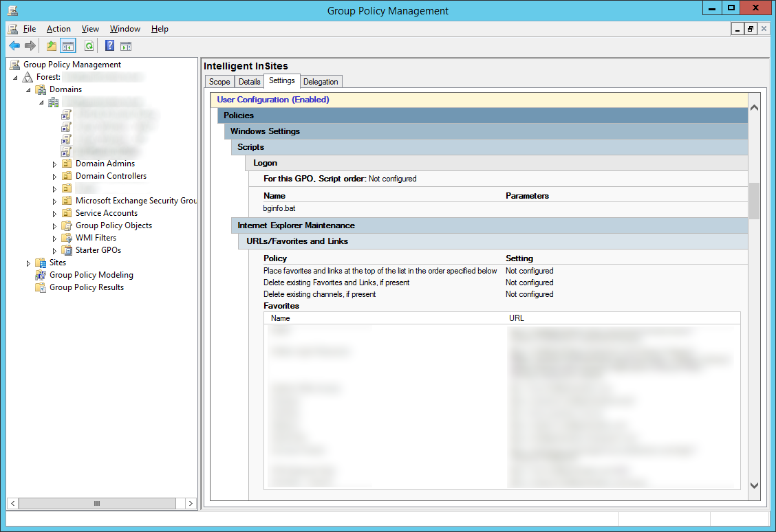
Task: Open the Help menu
Action: coord(160,29)
